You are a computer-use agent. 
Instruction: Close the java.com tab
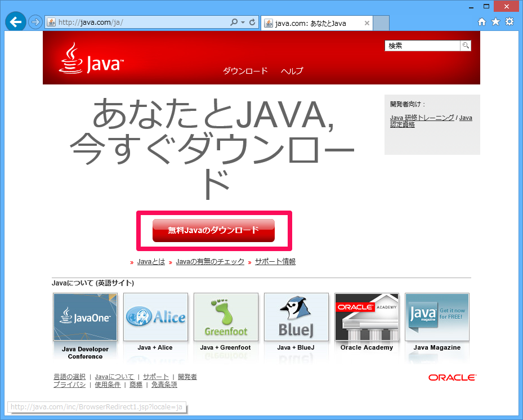367,23
